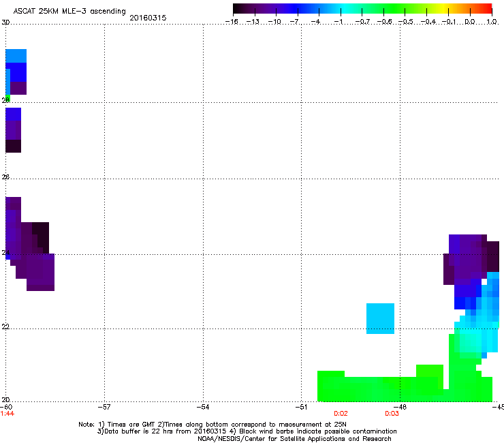
Task: Click the note line starting 'Note: 1) Times are GMT'
Action: (212, 425)
